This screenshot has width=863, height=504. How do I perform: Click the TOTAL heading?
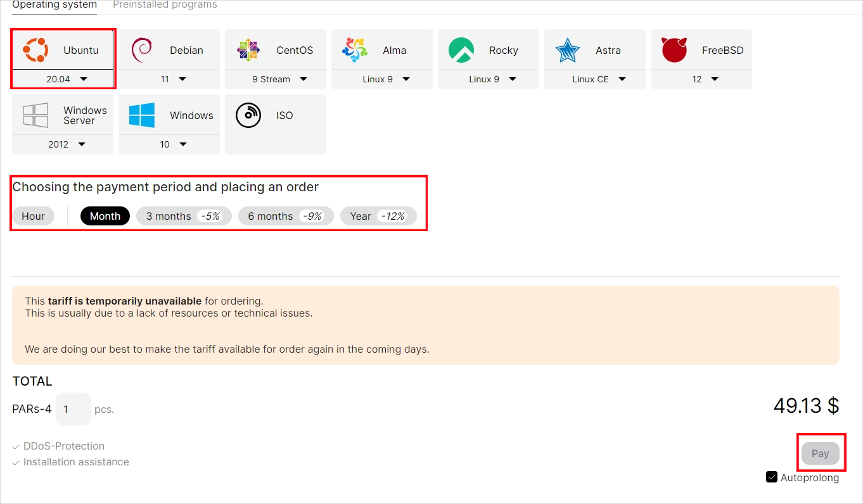click(x=32, y=381)
